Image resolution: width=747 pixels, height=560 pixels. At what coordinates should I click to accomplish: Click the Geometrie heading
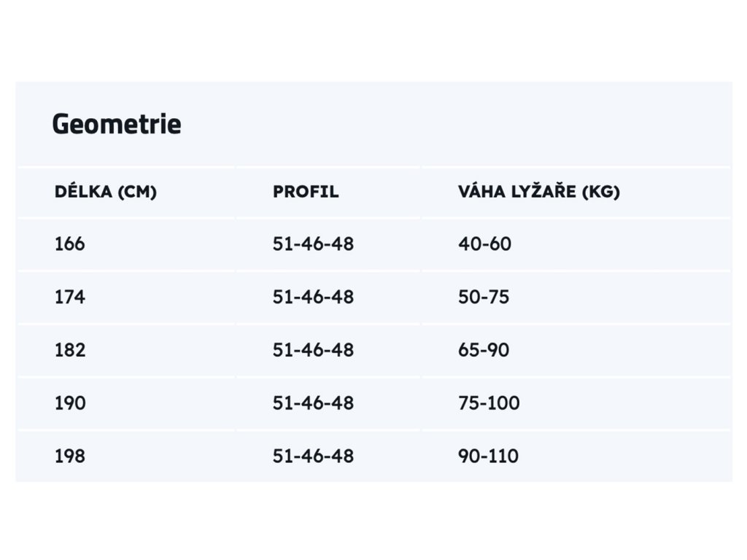tap(117, 124)
